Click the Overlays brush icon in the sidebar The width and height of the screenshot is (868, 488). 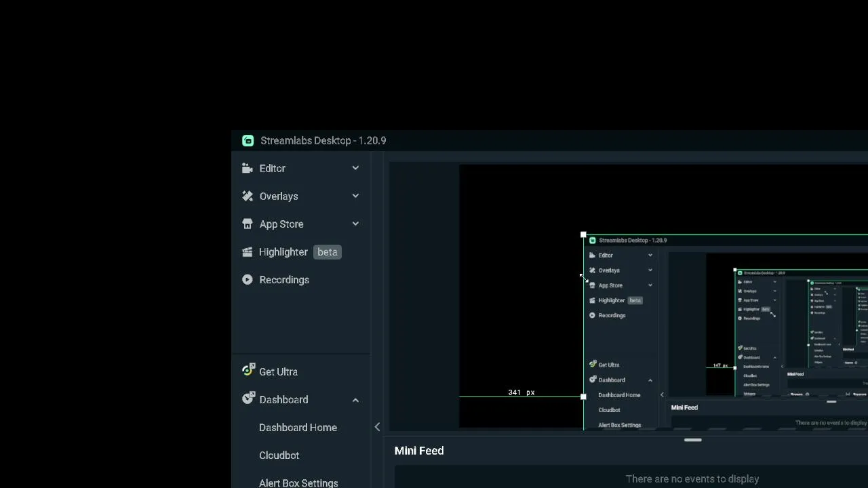[x=247, y=196]
